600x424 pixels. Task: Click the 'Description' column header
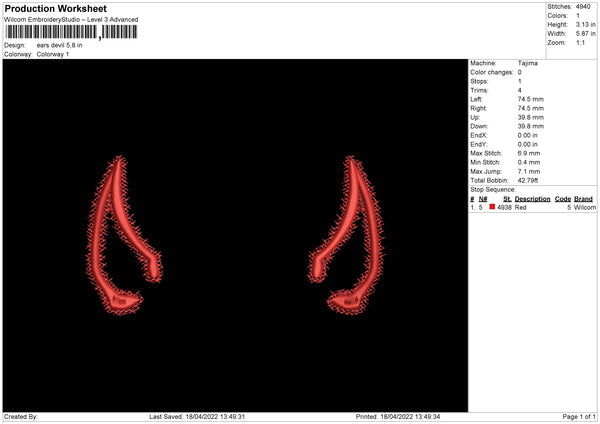(532, 199)
